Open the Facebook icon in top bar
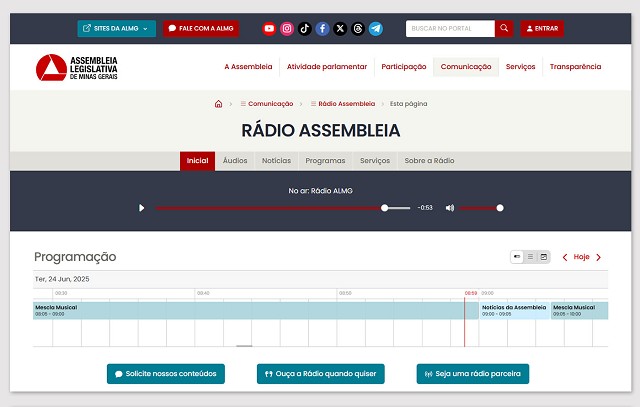The height and width of the screenshot is (407, 640). (x=322, y=29)
